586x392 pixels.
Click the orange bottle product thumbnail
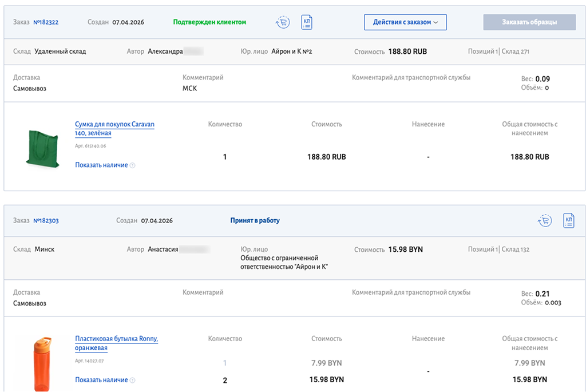point(43,363)
